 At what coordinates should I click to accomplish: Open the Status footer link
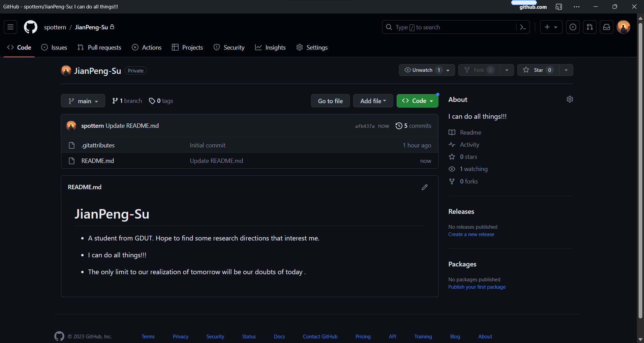(x=249, y=337)
